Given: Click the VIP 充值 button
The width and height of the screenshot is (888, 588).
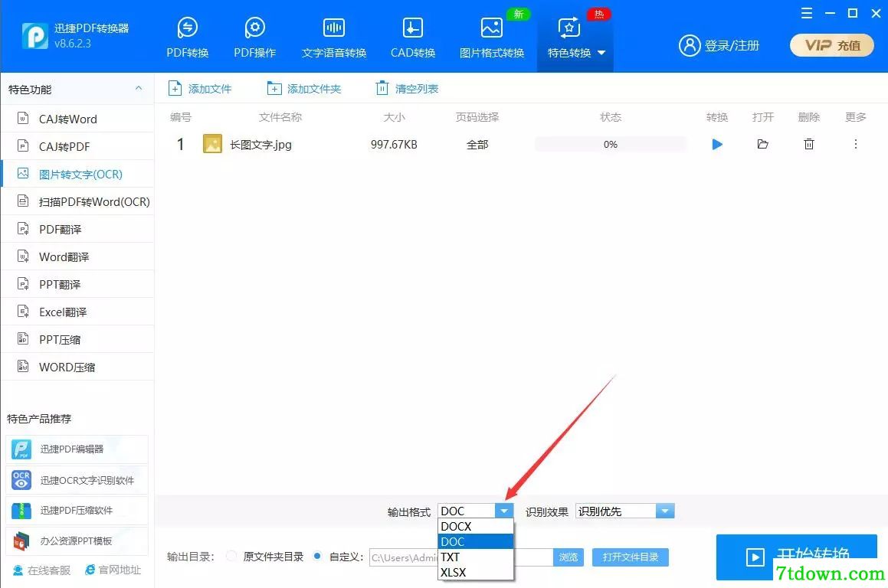Looking at the screenshot, I should (832, 45).
